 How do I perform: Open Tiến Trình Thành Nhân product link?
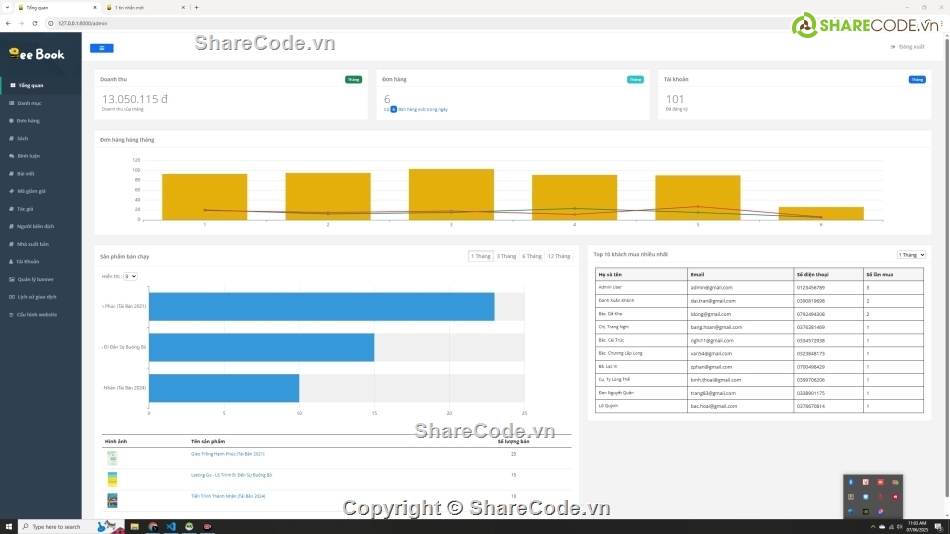tap(228, 496)
